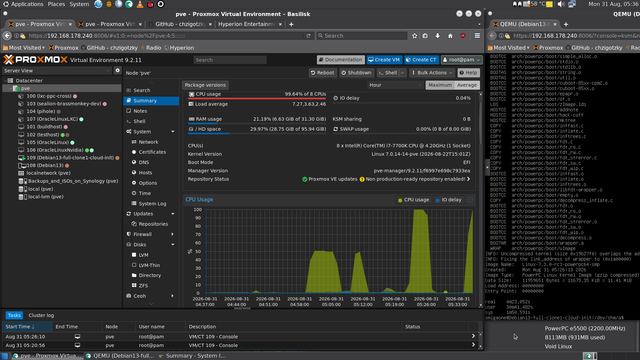Screen dimensions: 640x360
Task: Click Create VM button
Action: tap(384, 60)
